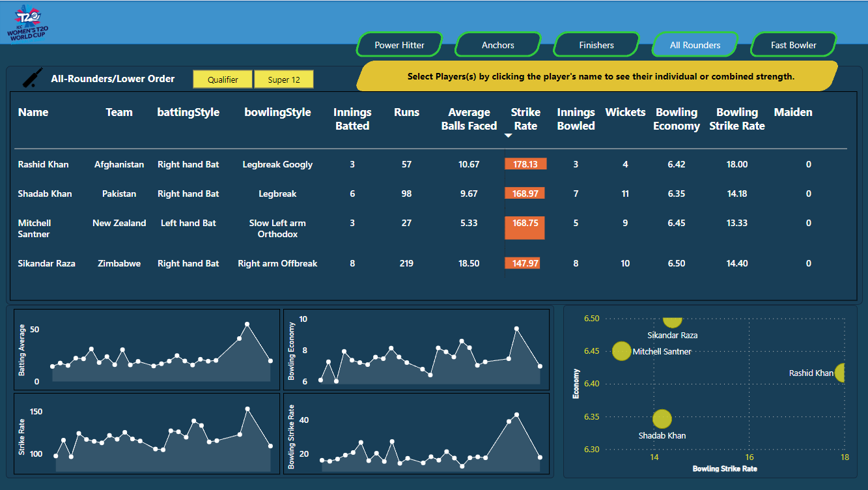The width and height of the screenshot is (868, 490).
Task: Filter by the Super 12 button
Action: pos(284,79)
